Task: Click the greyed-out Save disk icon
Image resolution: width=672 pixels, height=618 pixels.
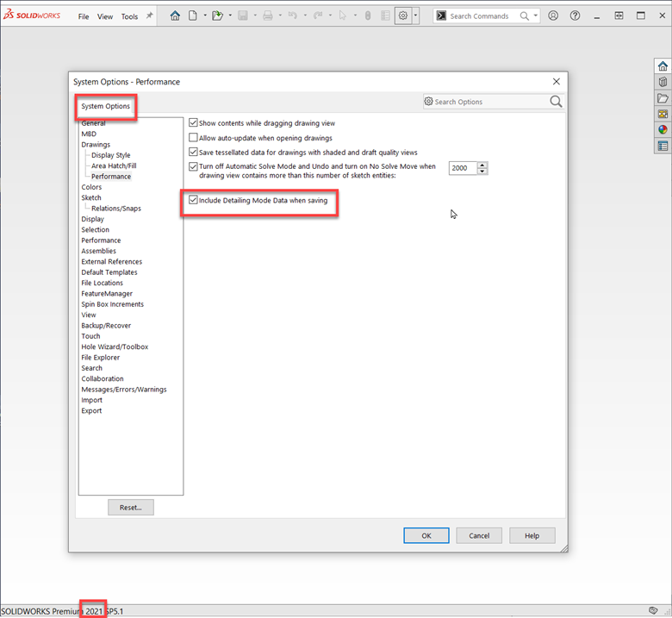Action: [243, 16]
